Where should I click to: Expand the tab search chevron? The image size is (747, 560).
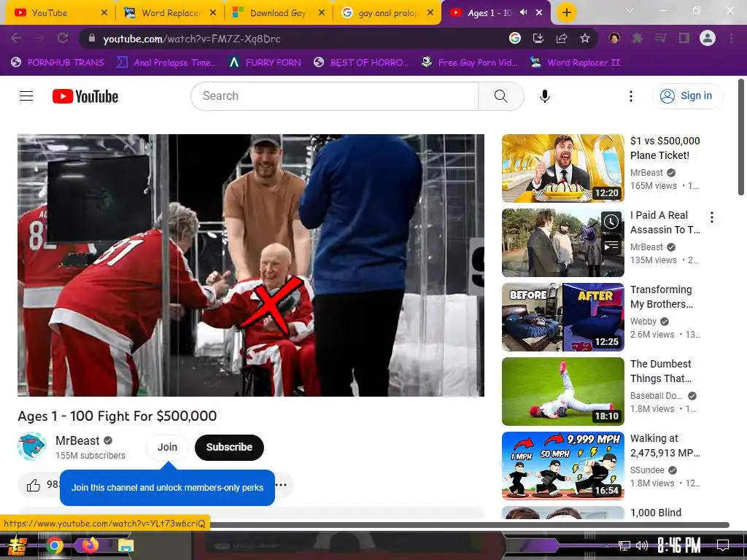click(630, 10)
